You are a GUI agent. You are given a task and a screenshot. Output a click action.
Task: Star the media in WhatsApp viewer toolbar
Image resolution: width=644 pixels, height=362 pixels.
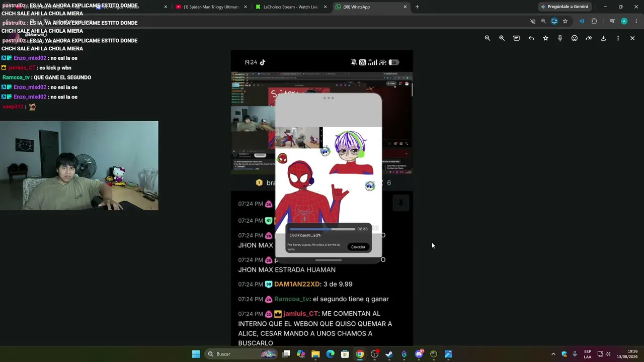[x=545, y=38]
